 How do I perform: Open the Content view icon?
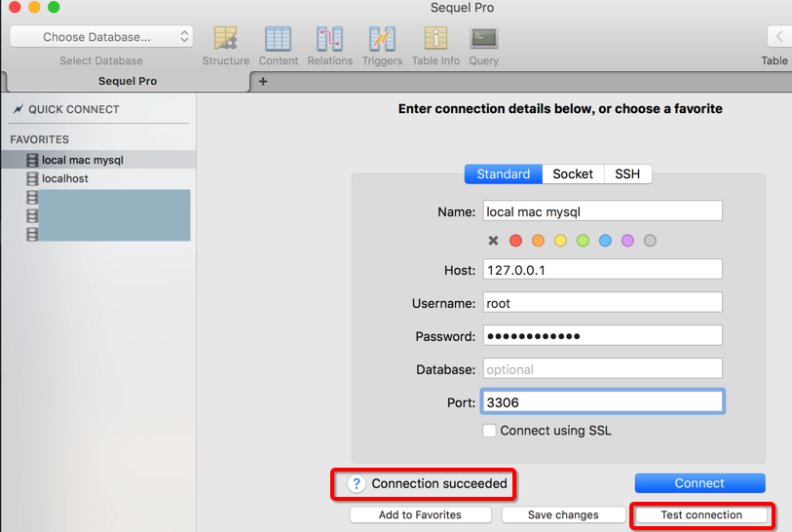278,38
